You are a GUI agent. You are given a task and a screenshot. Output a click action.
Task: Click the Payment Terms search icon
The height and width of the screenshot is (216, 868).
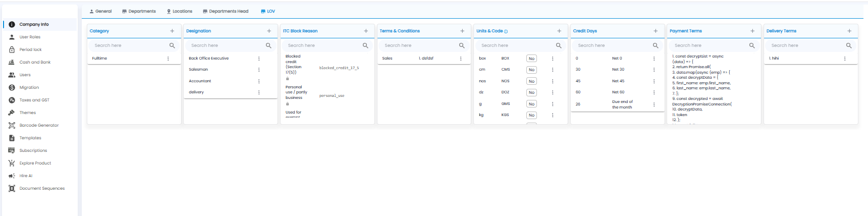(752, 45)
